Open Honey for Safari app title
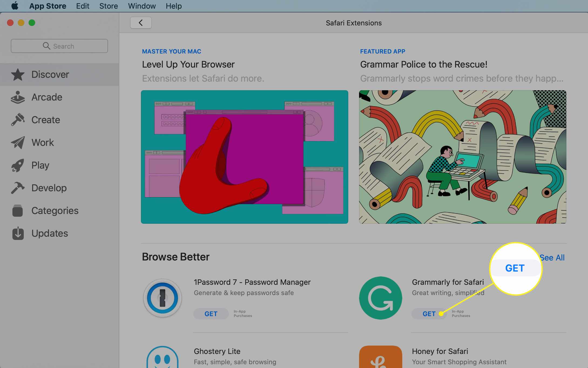 pos(440,351)
